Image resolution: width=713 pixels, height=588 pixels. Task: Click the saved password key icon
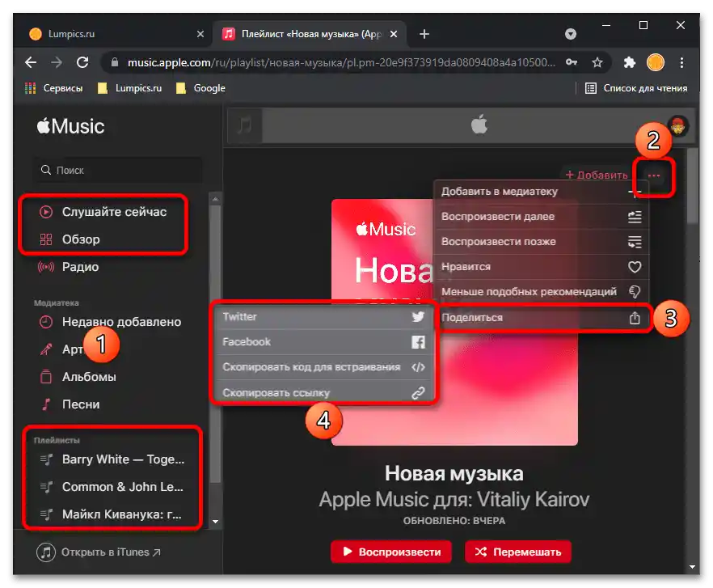(572, 62)
